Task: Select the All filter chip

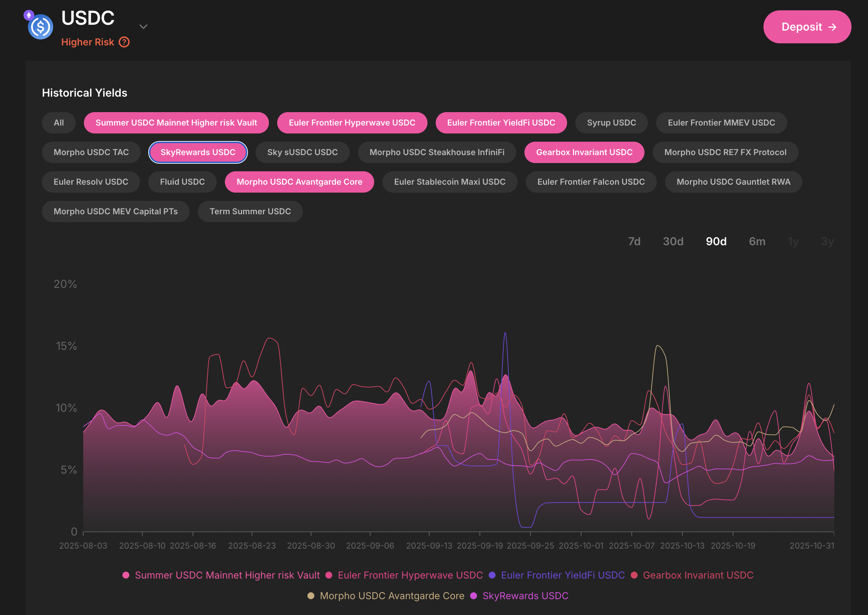Action: click(x=59, y=123)
